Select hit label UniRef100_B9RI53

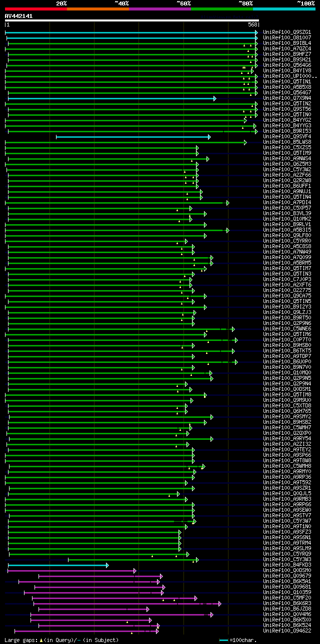pyautogui.click(x=287, y=131)
